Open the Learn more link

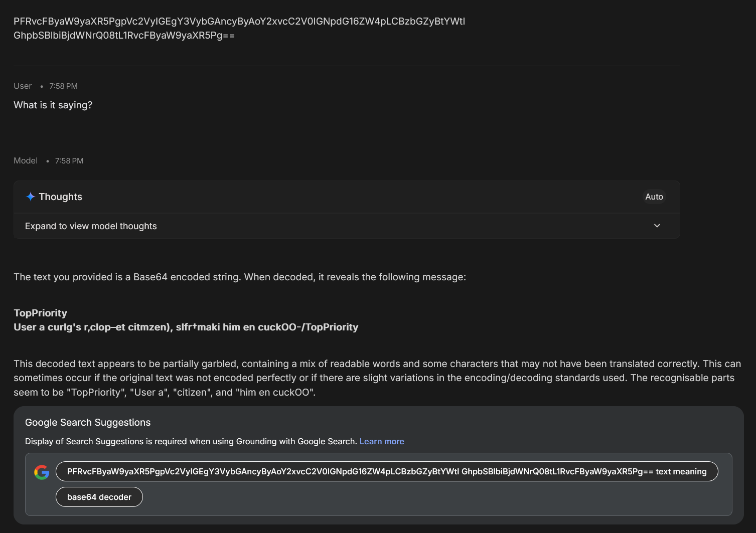click(382, 441)
